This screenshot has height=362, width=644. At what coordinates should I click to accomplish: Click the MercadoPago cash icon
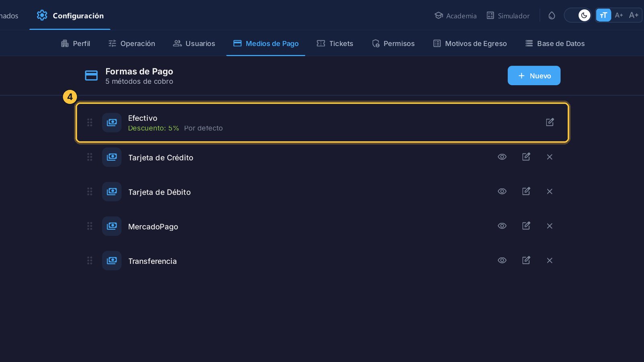coord(112,226)
